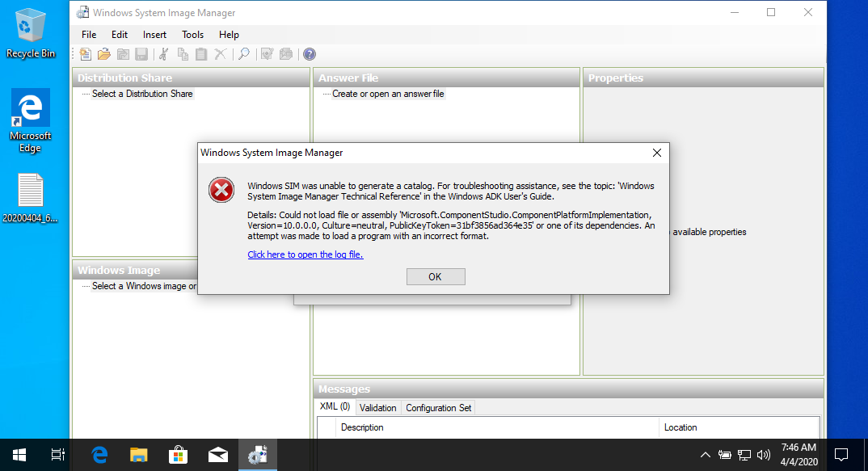The width and height of the screenshot is (868, 471).
Task: Select the 20200404_6... text file on desktop
Action: coord(31,198)
